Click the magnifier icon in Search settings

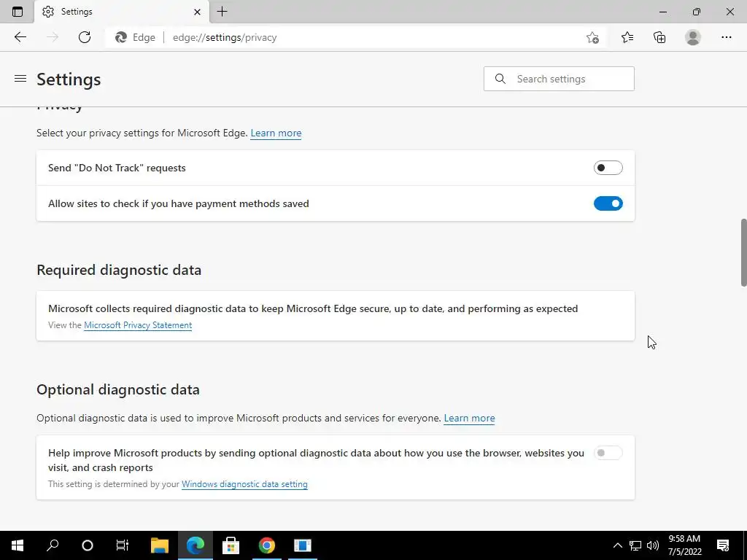pyautogui.click(x=500, y=79)
